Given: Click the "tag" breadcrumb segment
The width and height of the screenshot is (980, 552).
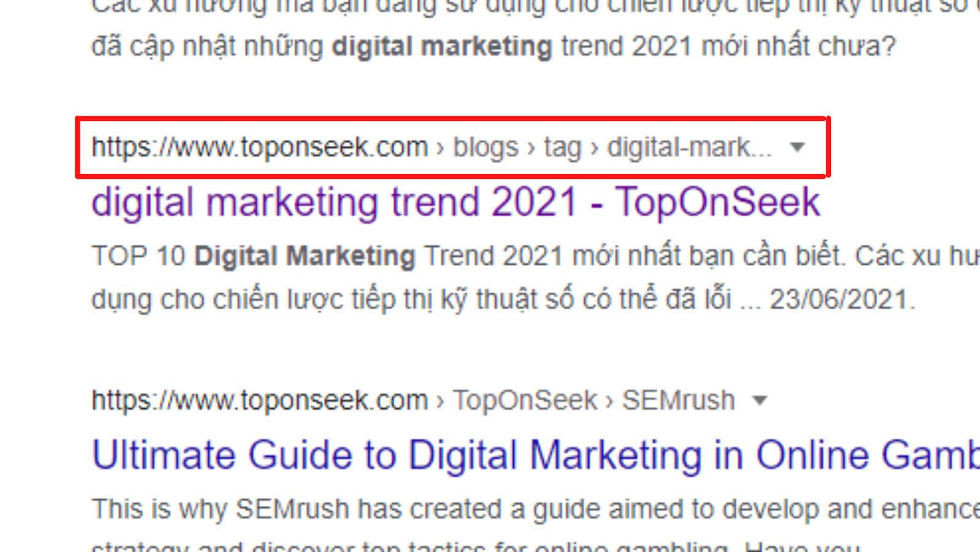Looking at the screenshot, I should pyautogui.click(x=562, y=147).
